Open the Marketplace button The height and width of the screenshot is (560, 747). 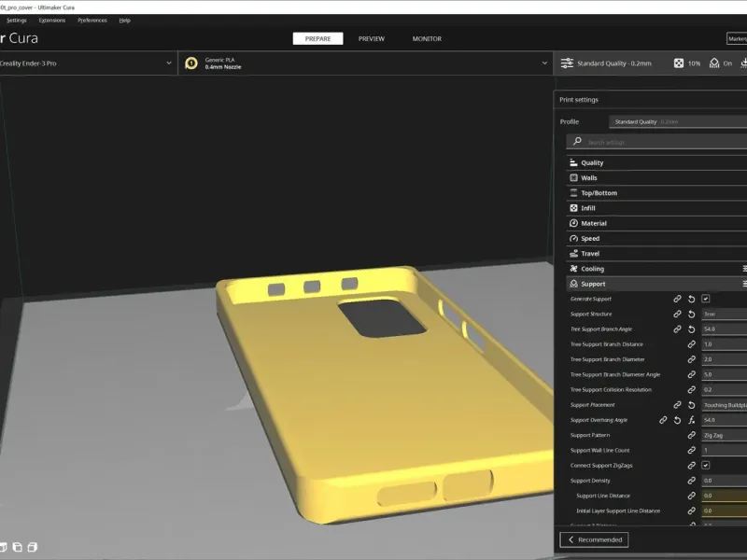[737, 38]
